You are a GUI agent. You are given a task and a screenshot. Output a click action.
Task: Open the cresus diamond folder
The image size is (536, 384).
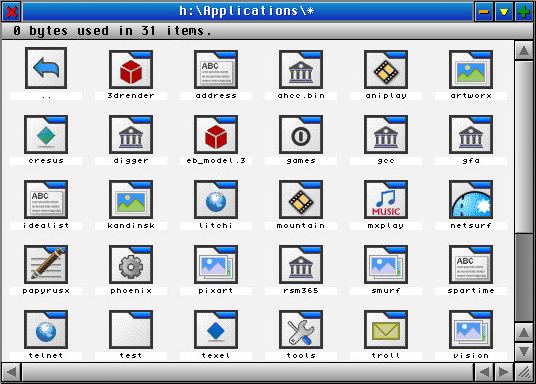[x=46, y=134]
